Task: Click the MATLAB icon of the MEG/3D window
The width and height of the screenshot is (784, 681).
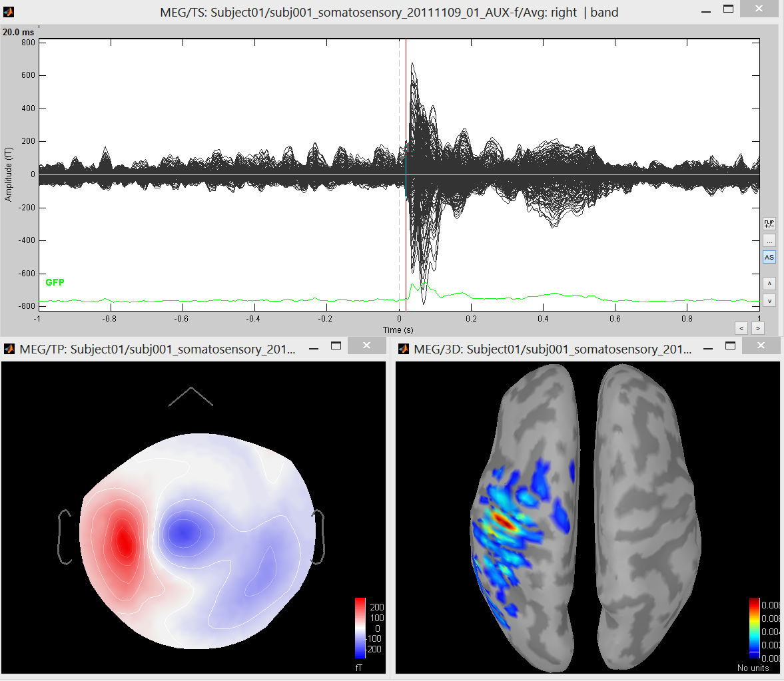Action: click(404, 349)
